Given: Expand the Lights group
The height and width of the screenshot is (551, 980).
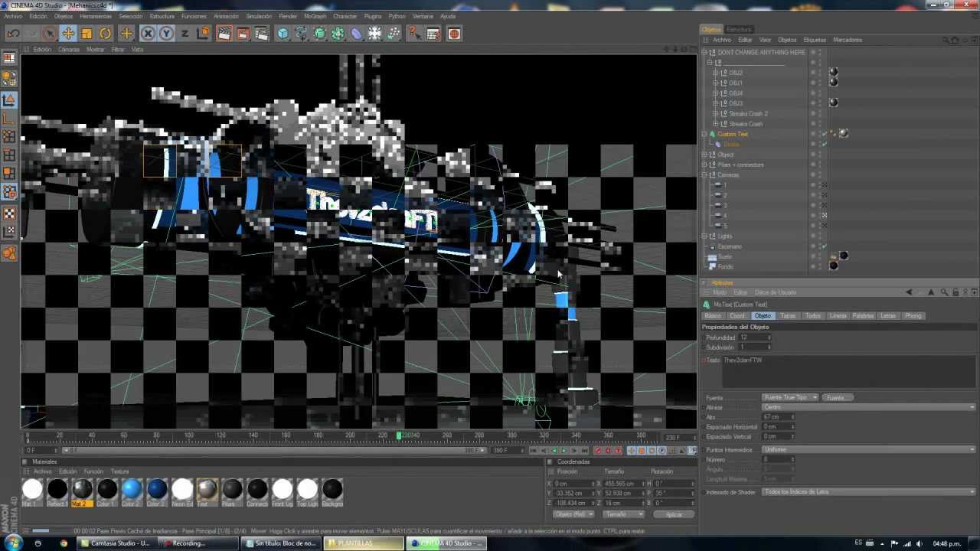Looking at the screenshot, I should 704,236.
